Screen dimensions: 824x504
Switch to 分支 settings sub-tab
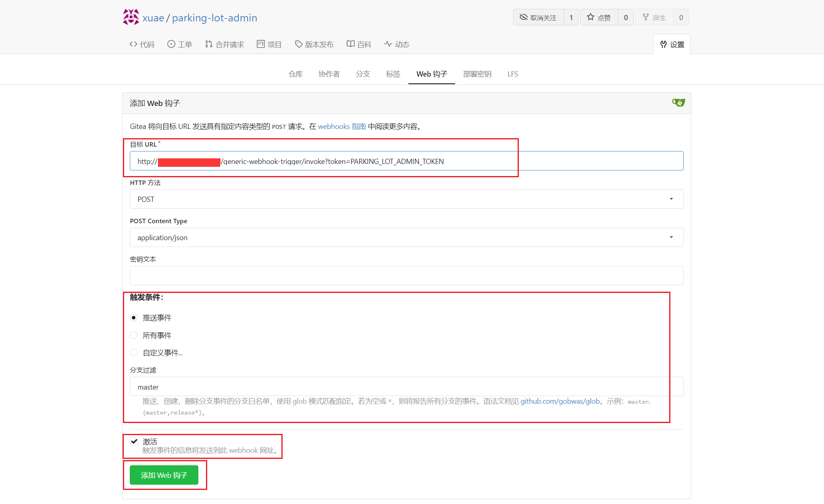coord(363,74)
